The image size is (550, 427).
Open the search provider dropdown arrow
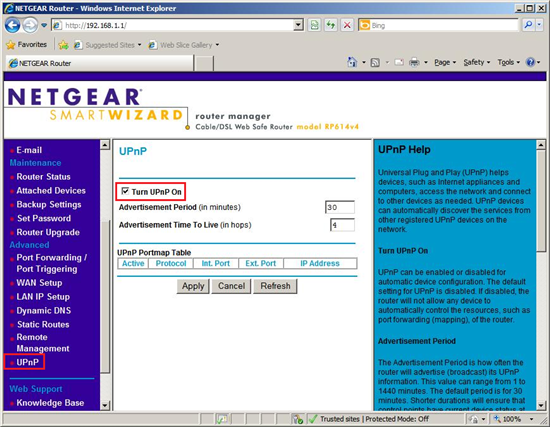tap(539, 25)
